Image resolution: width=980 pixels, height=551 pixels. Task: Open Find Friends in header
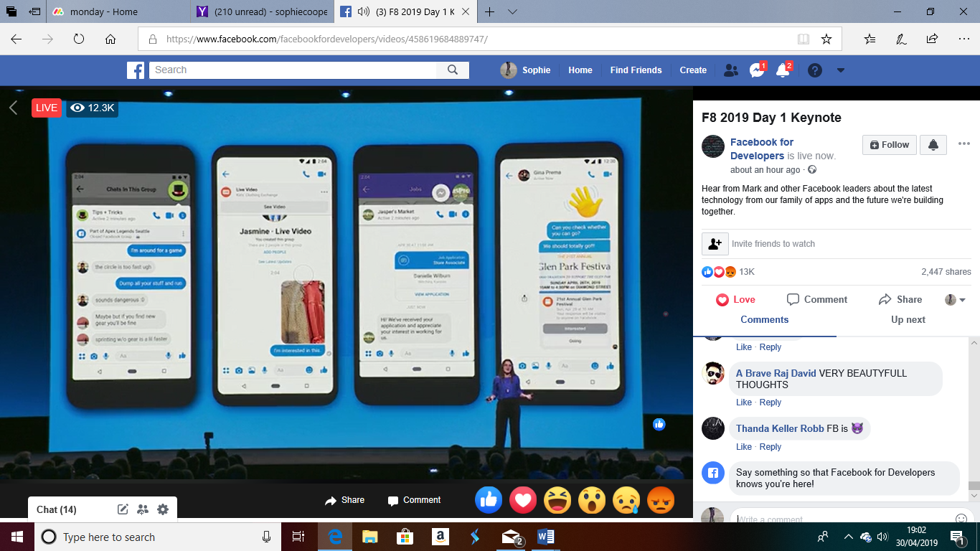636,70
